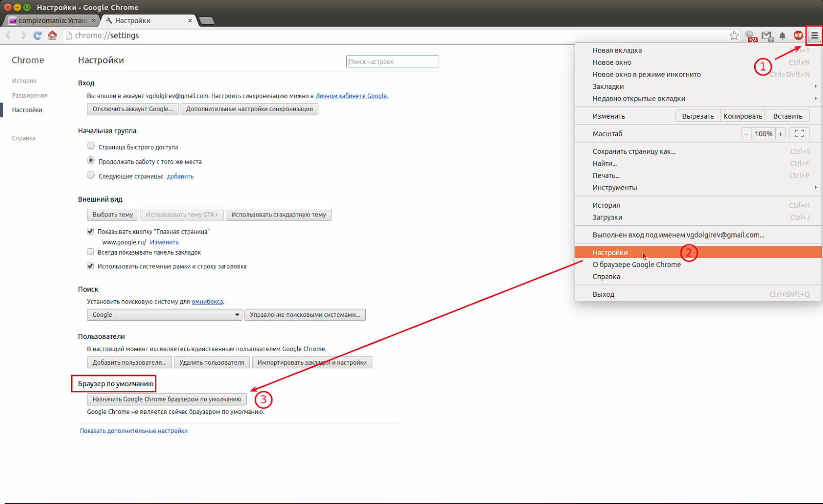Viewport: 823px width, 504px height.
Task: Click the Копировать button
Action: pyautogui.click(x=743, y=116)
